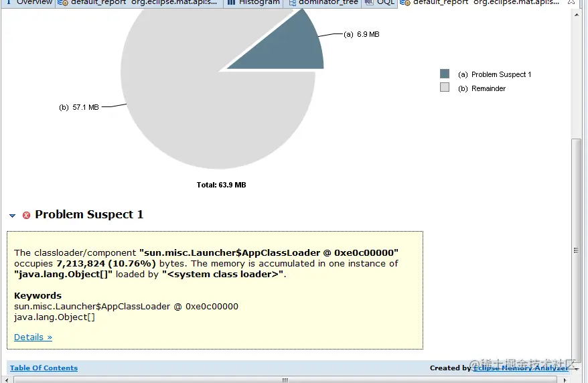Click the Remainder legend color swatch
This screenshot has height=383, width=588.
(445, 87)
